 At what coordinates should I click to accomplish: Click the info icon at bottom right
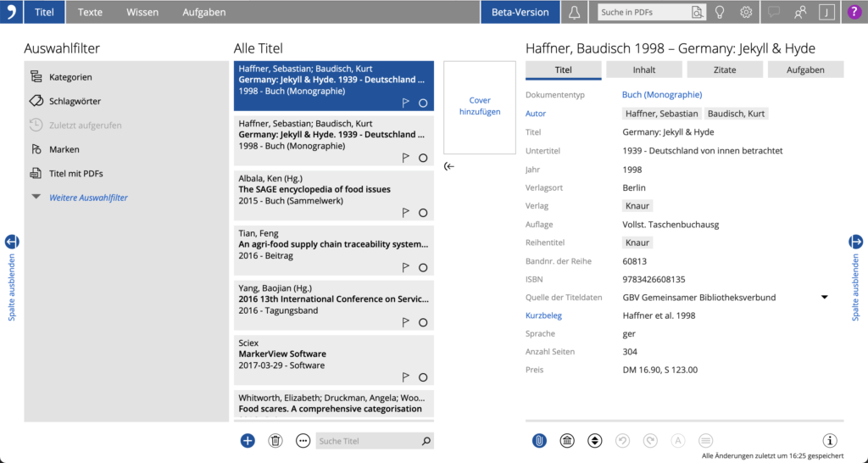coord(830,440)
